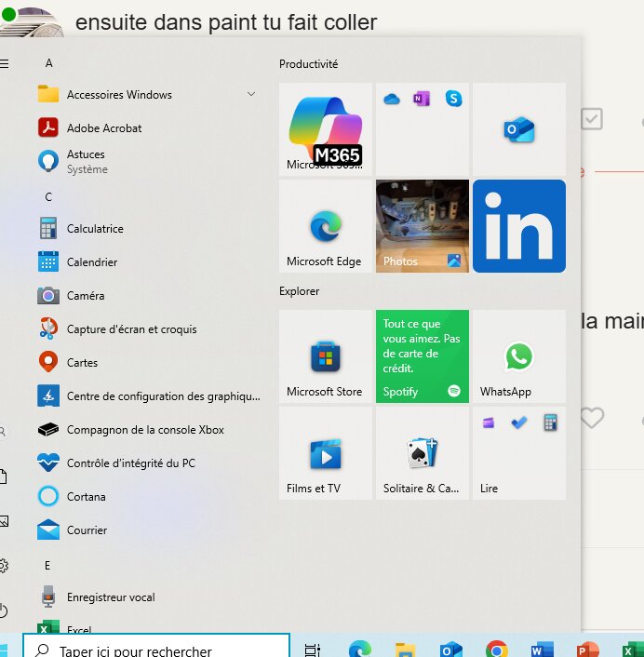Open PowerPoint from the taskbar
The width and height of the screenshot is (644, 657).
click(x=587, y=649)
